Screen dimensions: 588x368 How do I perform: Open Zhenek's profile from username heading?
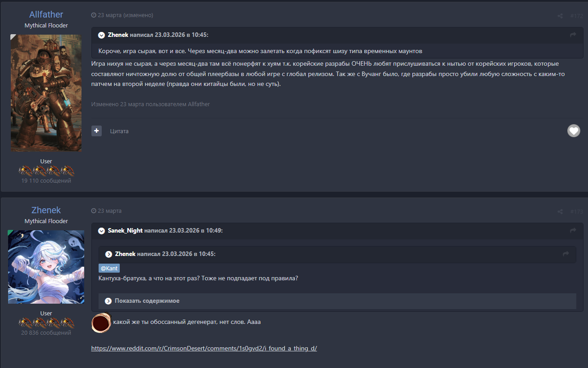(x=46, y=210)
